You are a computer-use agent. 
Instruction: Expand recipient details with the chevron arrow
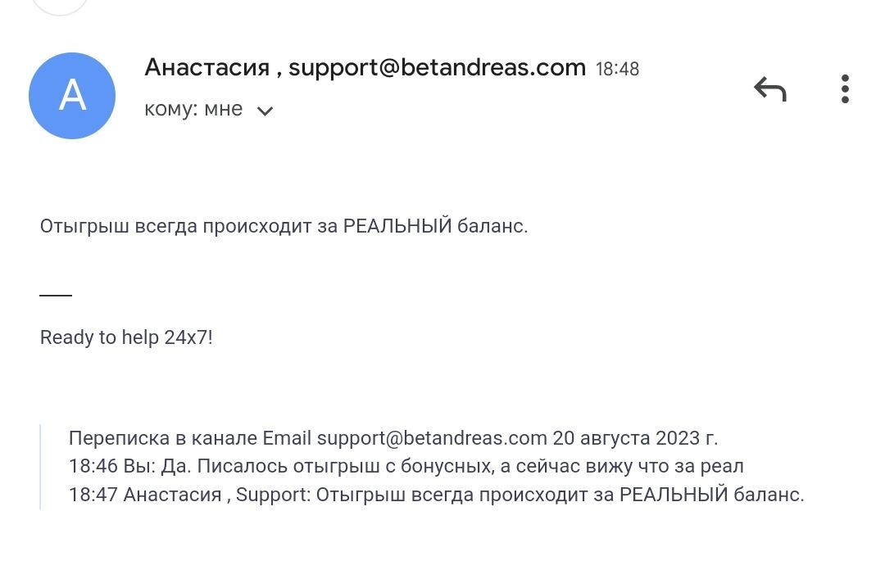265,111
